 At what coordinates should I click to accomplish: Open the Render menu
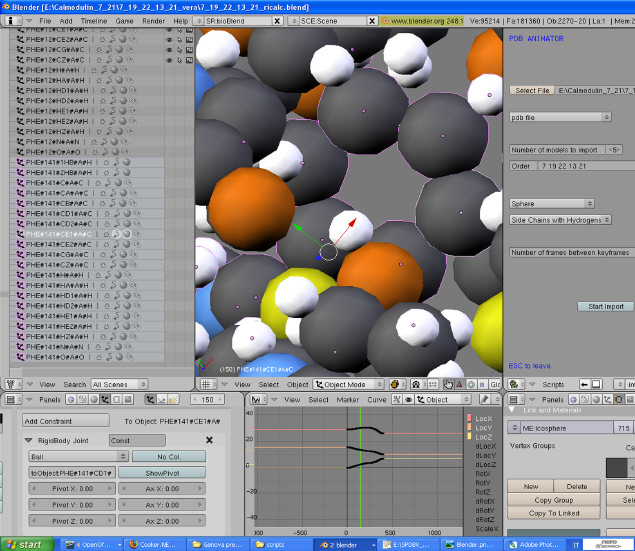[x=153, y=20]
